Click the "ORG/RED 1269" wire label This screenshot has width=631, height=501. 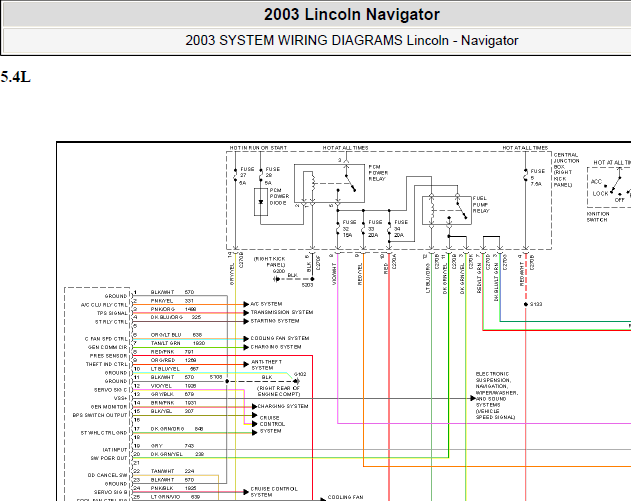tap(173, 360)
